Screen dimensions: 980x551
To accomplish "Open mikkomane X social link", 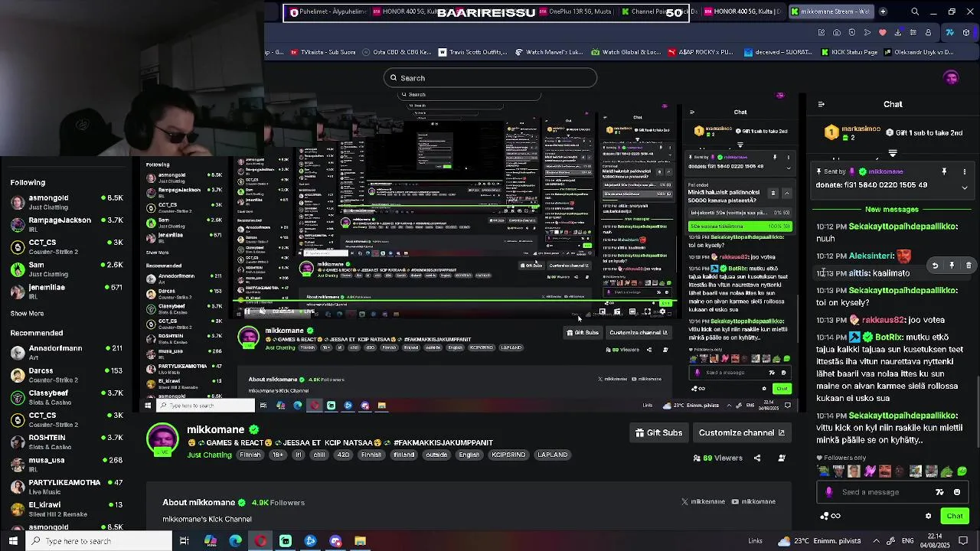I will point(703,501).
